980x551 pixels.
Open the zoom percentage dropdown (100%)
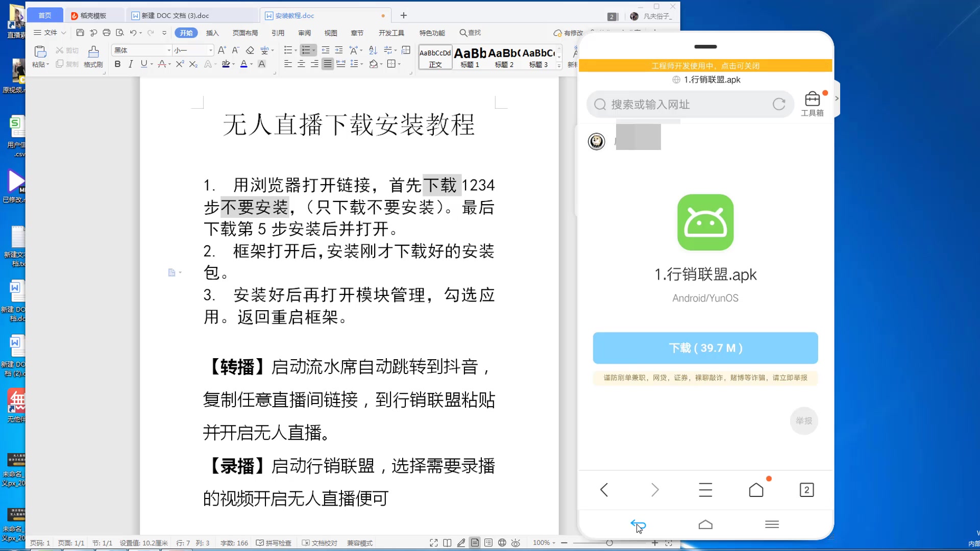click(544, 543)
